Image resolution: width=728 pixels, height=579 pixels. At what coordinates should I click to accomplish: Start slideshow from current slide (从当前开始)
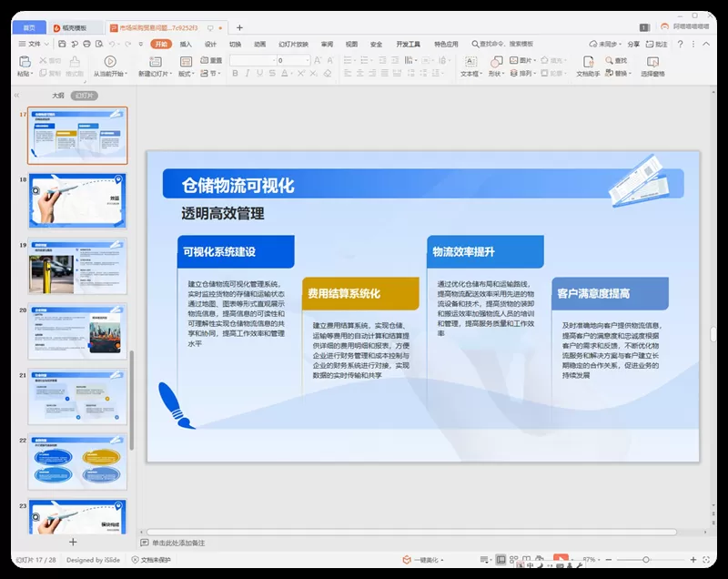[x=110, y=66]
